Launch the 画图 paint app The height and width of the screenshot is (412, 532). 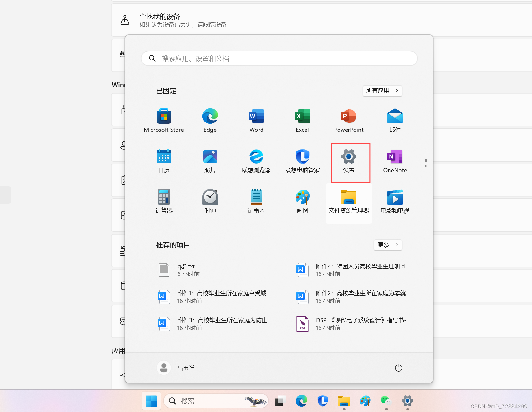click(x=302, y=202)
